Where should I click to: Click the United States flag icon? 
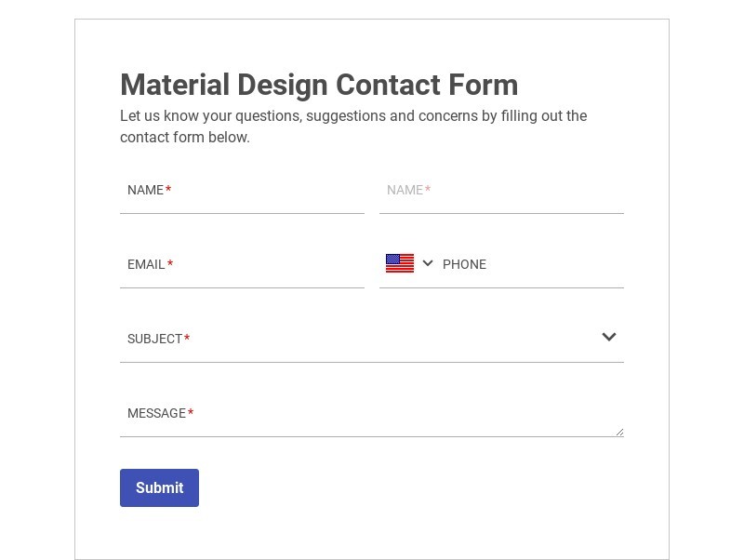(x=400, y=263)
